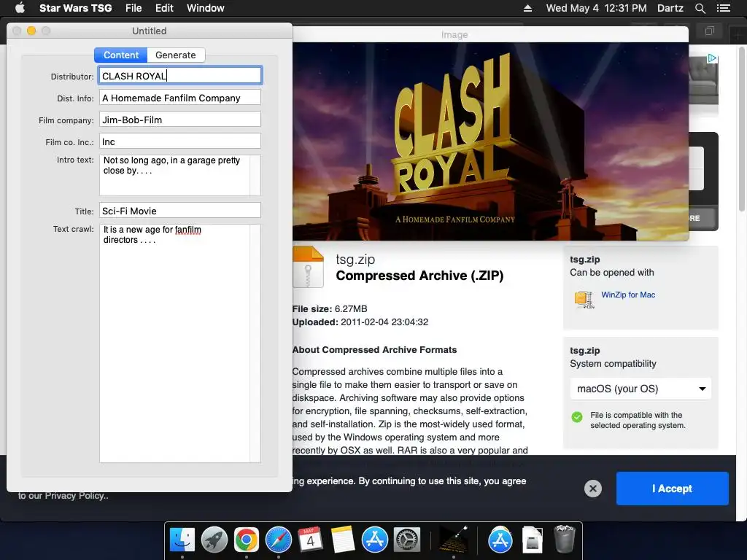
Task: Open the File menu
Action: point(133,8)
